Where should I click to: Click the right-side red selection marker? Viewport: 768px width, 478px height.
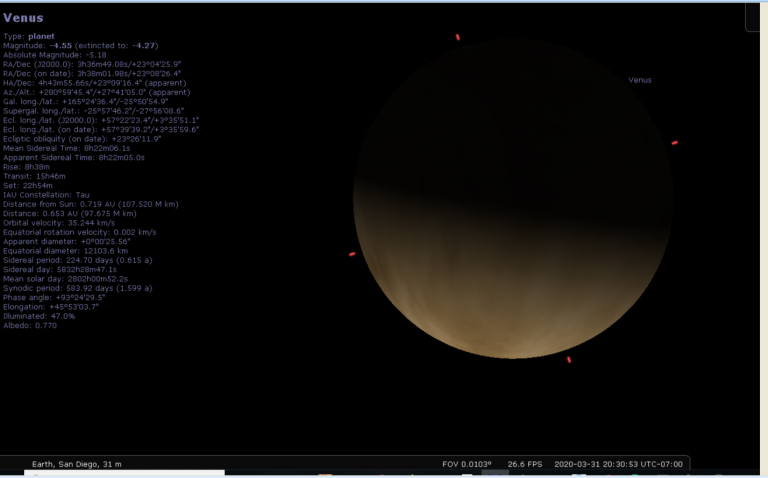675,143
